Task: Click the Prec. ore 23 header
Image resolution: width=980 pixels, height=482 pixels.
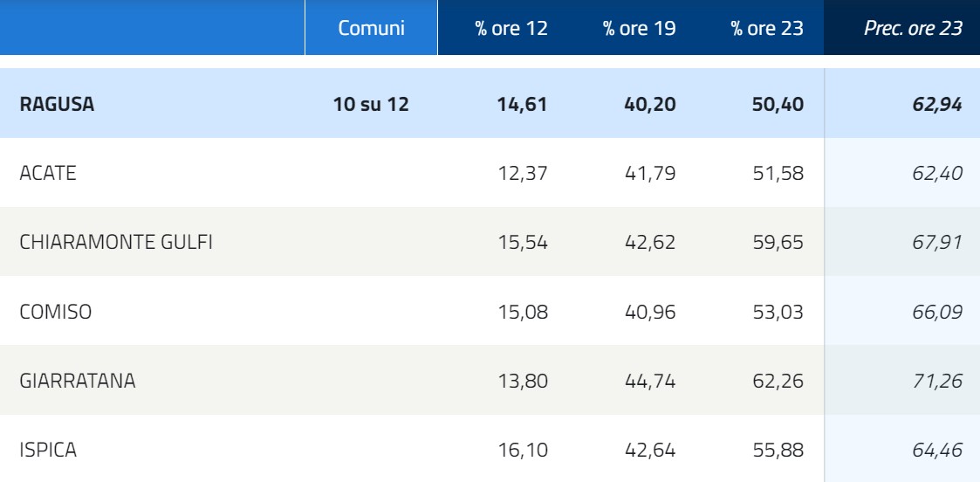Action: point(913,28)
